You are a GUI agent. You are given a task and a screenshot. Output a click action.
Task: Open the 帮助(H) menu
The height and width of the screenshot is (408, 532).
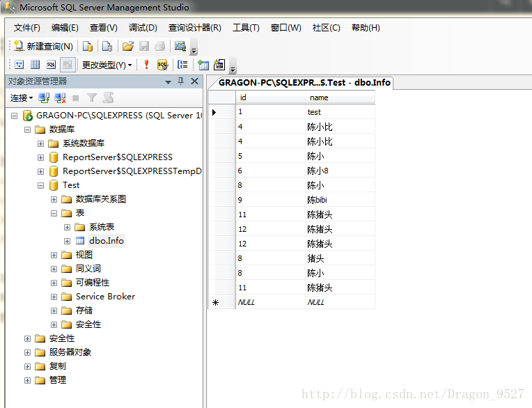(x=366, y=28)
